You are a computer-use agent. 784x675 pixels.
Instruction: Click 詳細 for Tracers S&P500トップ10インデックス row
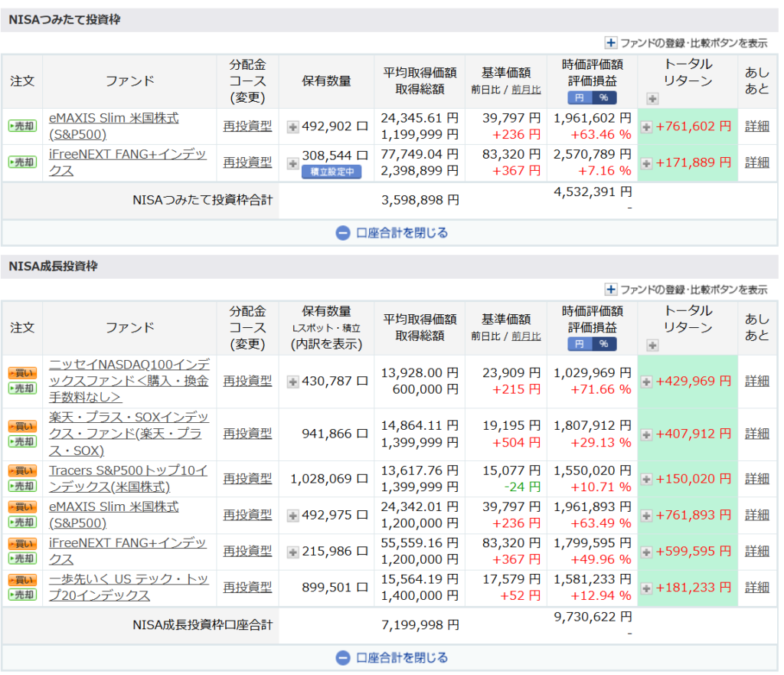pyautogui.click(x=756, y=479)
